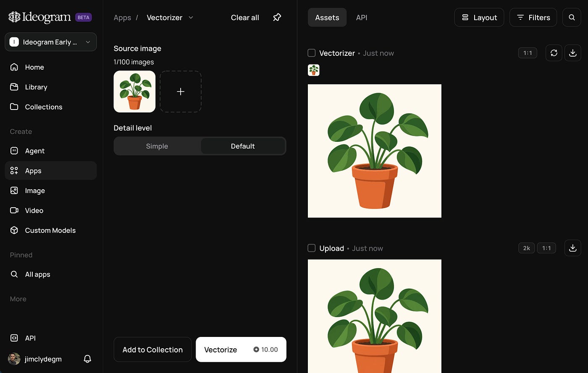The height and width of the screenshot is (373, 588).
Task: Download the Vectorizer asset
Action: [x=572, y=53]
